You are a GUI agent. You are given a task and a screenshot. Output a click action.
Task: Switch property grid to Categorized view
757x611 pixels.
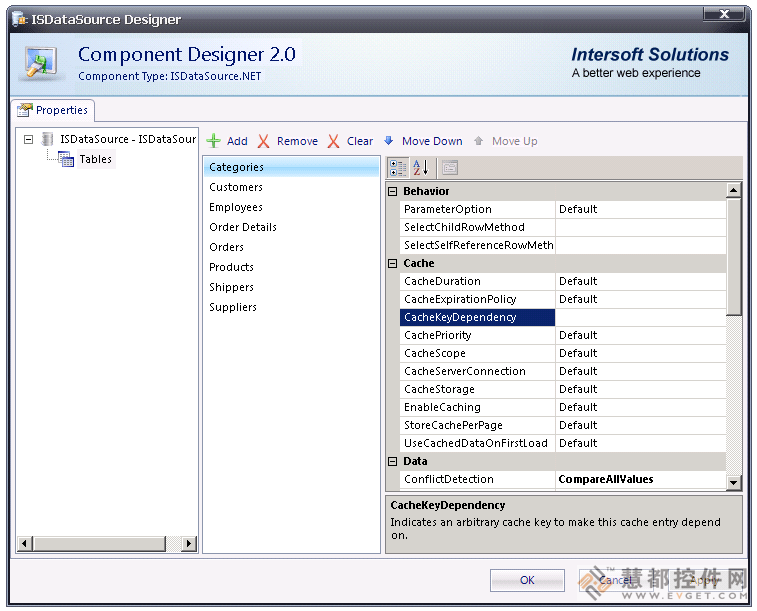pos(398,167)
